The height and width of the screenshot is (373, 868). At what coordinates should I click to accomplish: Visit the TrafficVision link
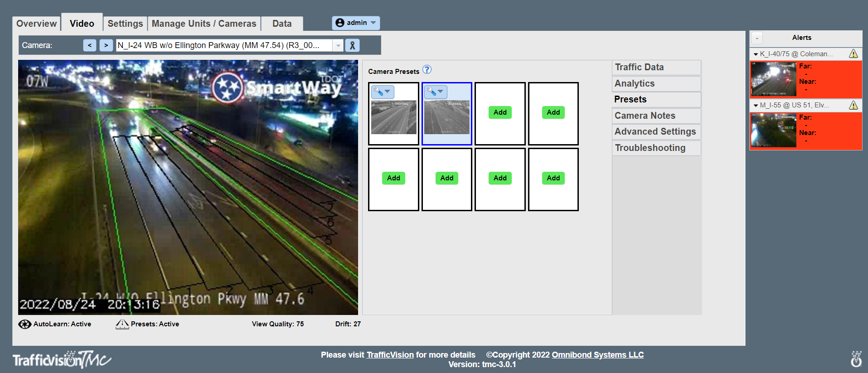[390, 355]
